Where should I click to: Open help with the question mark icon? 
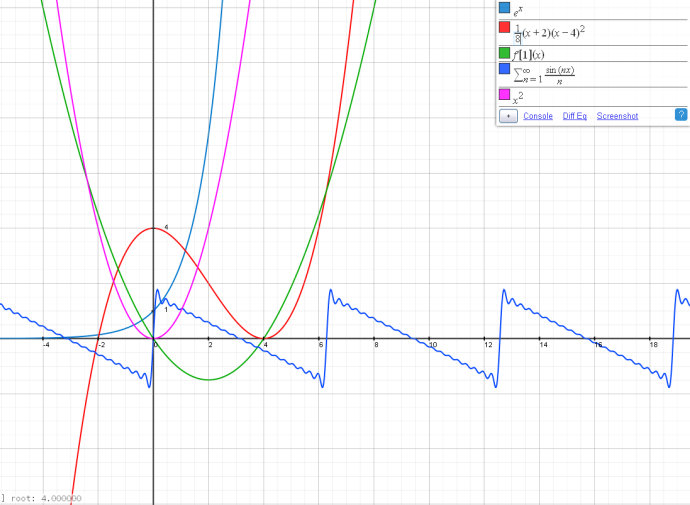tap(681, 114)
